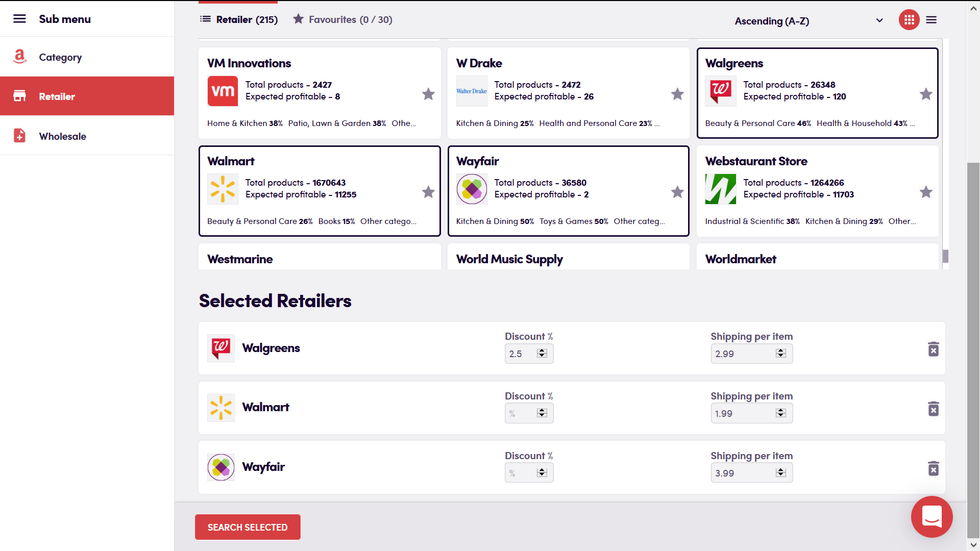Favourite VM Innovations with the star
This screenshot has height=551, width=980.
[x=428, y=94]
